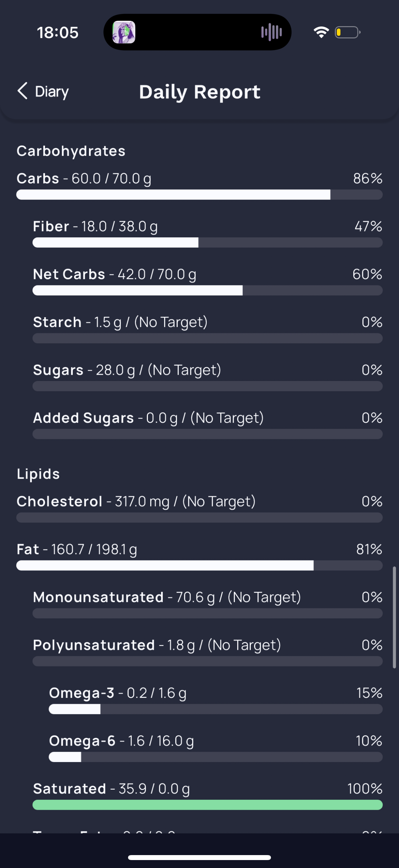The width and height of the screenshot is (399, 868).
Task: Select the Carbs progress bar
Action: [x=199, y=195]
